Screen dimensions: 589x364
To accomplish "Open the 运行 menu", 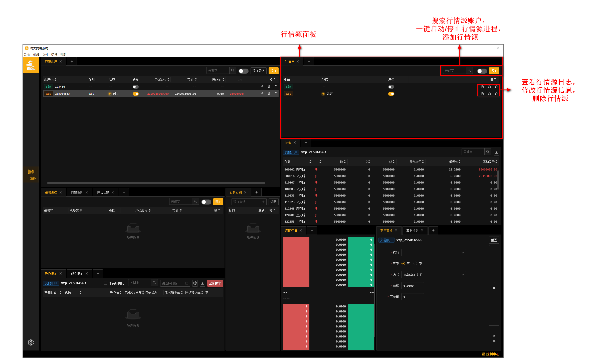I will pos(54,55).
